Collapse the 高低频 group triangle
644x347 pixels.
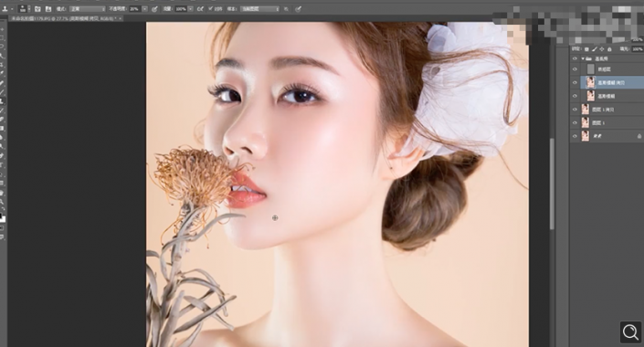[x=583, y=58]
